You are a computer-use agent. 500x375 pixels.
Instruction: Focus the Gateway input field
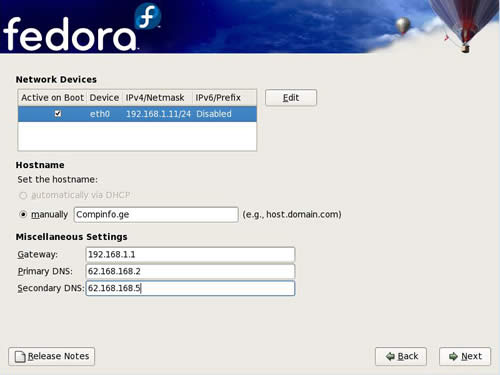[x=190, y=255]
